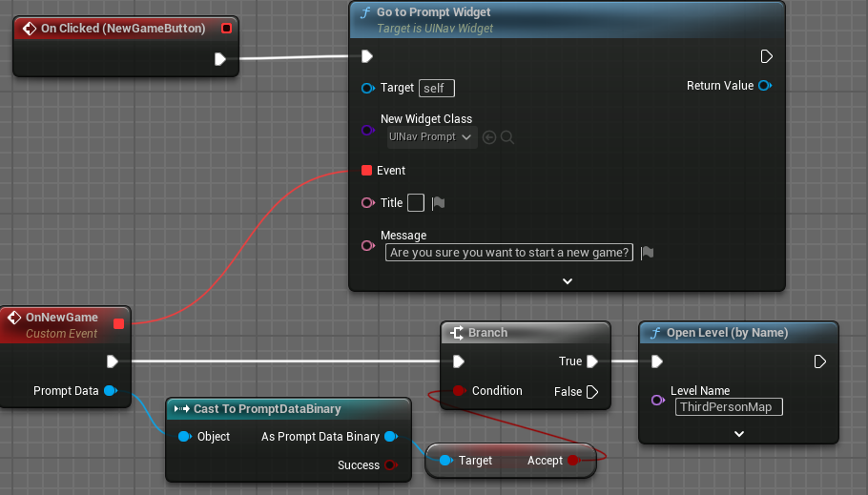The height and width of the screenshot is (495, 868).
Task: Edit the 'Are you sure you want to start a new game?' field
Action: click(508, 253)
